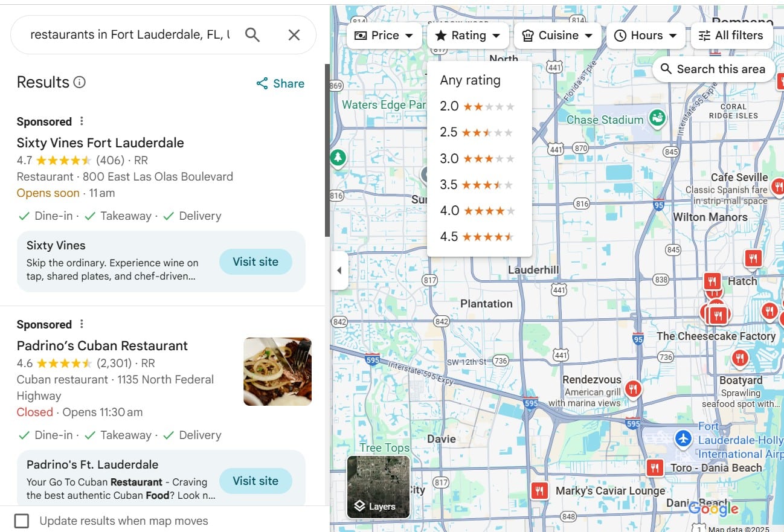The width and height of the screenshot is (784, 532).
Task: Click the Wilton Manors map label
Action: [x=710, y=217]
